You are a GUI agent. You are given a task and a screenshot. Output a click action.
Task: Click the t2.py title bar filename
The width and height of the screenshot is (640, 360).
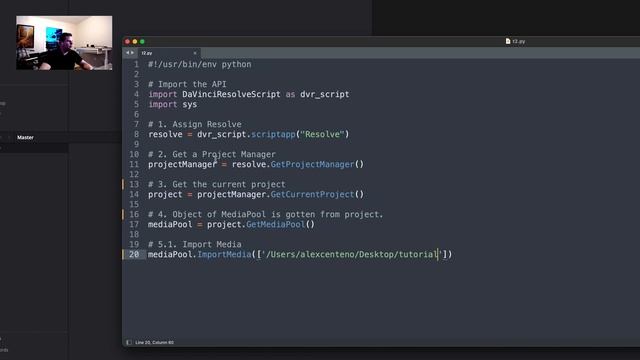tap(519, 41)
